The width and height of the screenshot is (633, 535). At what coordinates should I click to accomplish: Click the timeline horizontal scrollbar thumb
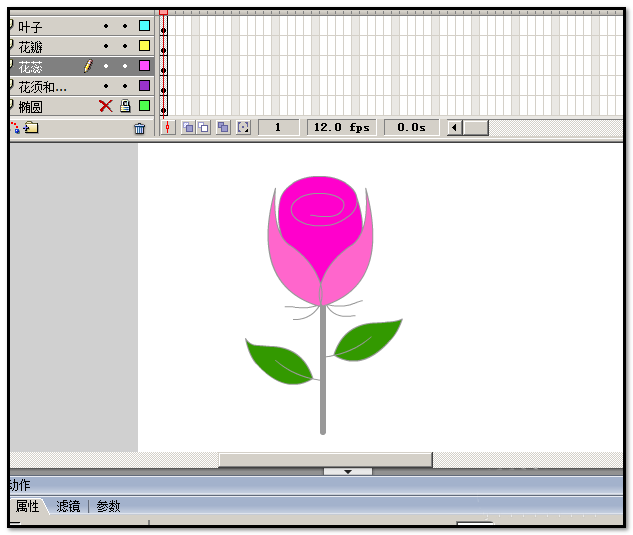point(476,128)
